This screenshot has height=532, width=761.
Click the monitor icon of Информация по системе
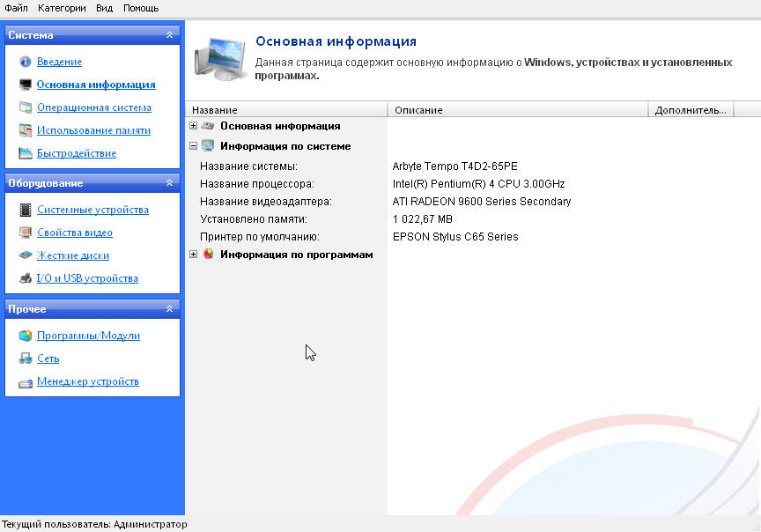(x=208, y=145)
